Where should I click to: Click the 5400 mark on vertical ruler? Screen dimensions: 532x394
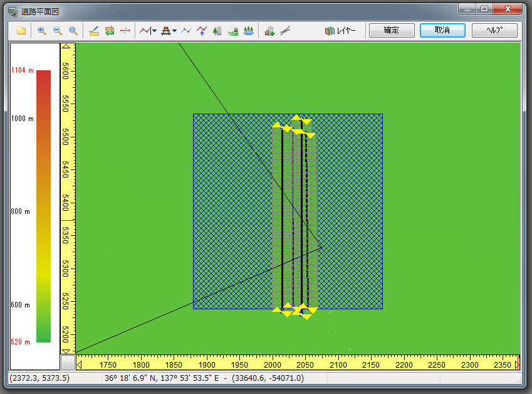pos(66,203)
